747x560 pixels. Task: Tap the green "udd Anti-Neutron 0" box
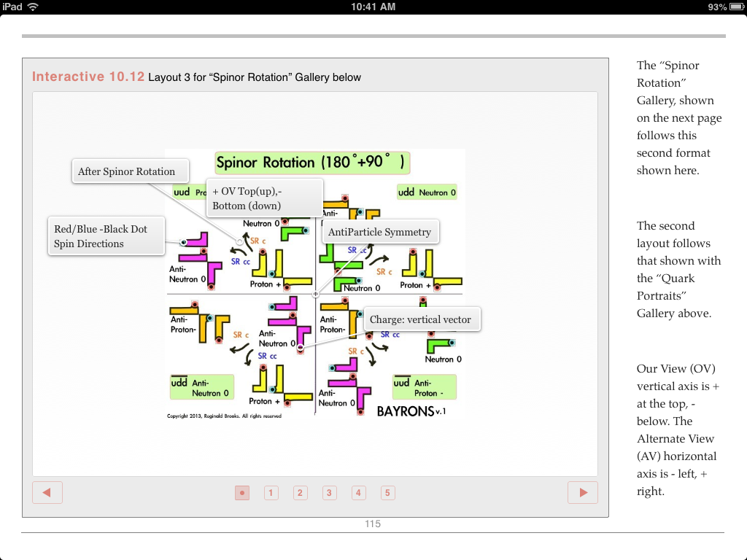click(x=201, y=387)
